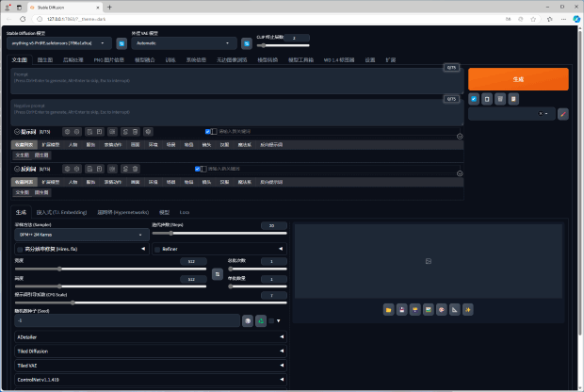Send image to img2img with the picture icon
The height and width of the screenshot is (392, 584).
(429, 310)
